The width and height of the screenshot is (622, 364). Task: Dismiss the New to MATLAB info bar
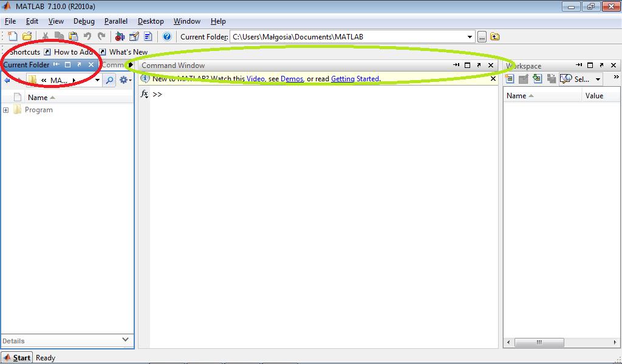point(493,79)
